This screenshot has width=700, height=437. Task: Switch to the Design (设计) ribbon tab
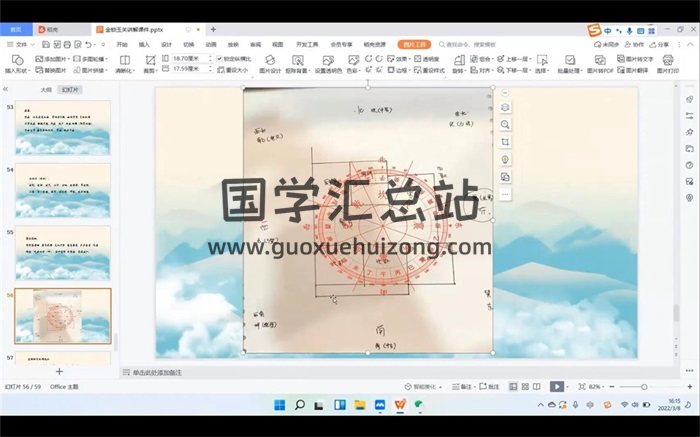tap(166, 44)
